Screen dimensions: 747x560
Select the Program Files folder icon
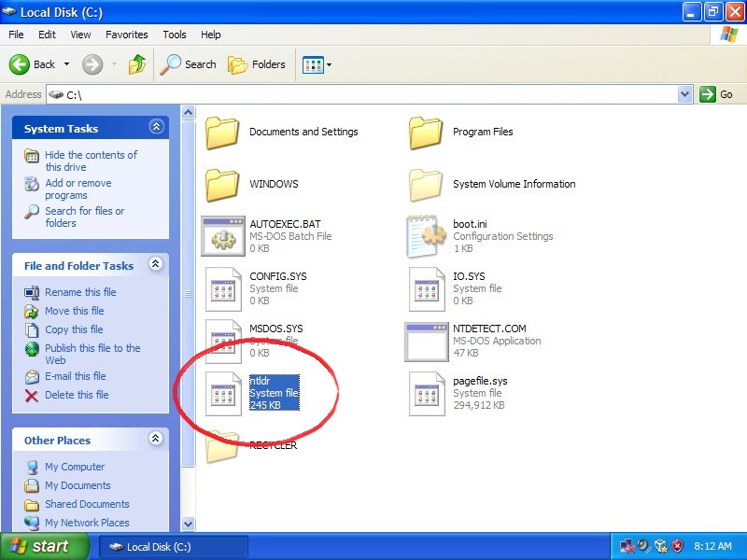point(426,133)
